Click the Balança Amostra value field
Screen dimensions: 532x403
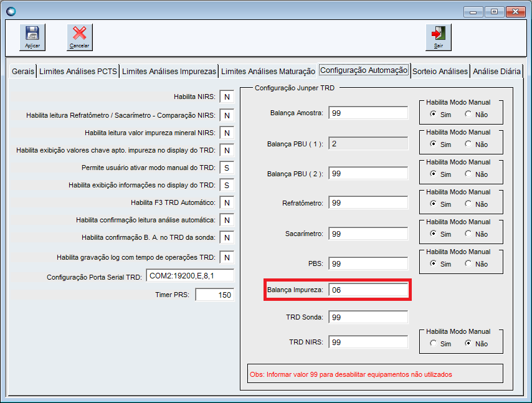(368, 113)
